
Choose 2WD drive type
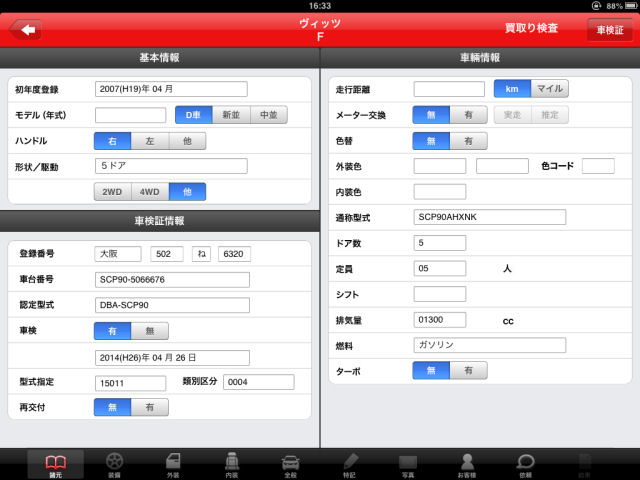tap(113, 191)
